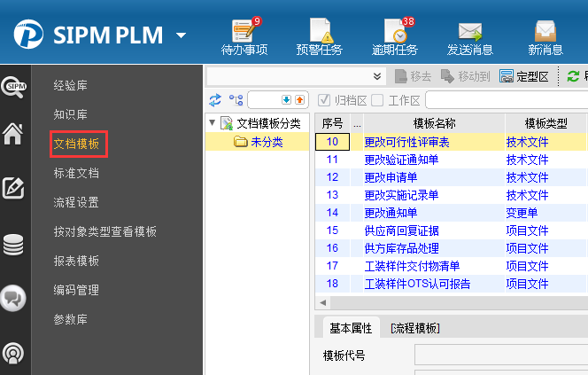Image resolution: width=588 pixels, height=375 pixels.
Task: Open the edit pencil sidebar icon
Action: click(x=13, y=188)
